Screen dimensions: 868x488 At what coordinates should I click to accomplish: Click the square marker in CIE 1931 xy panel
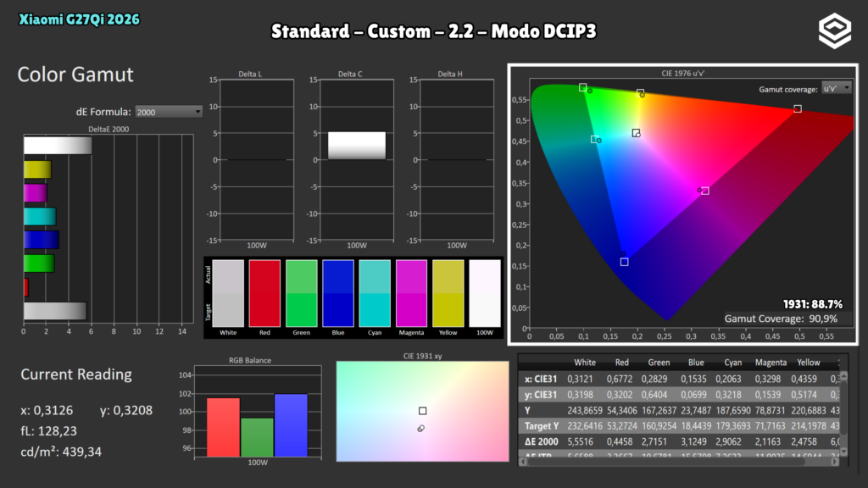(422, 411)
